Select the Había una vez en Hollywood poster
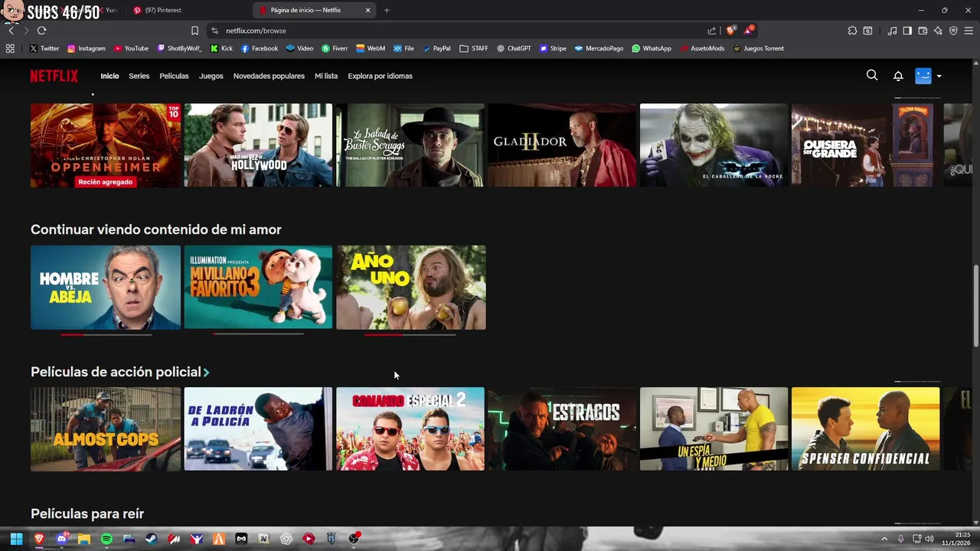The width and height of the screenshot is (980, 551). coord(258,145)
